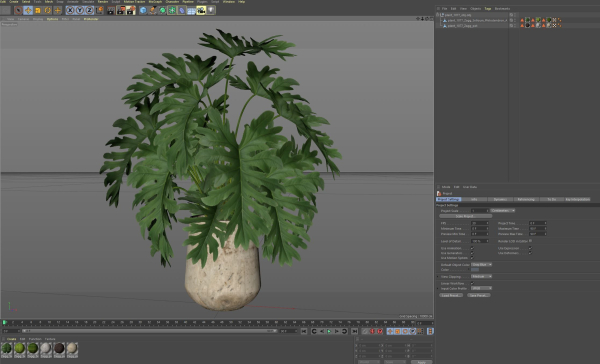Open the Help menu
The image size is (600, 364).
tap(241, 2)
